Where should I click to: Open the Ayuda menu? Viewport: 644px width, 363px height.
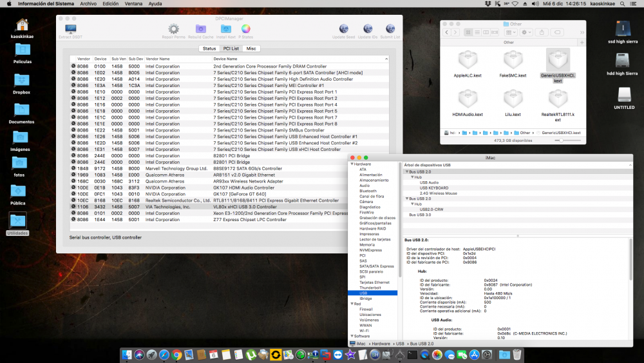(x=155, y=4)
